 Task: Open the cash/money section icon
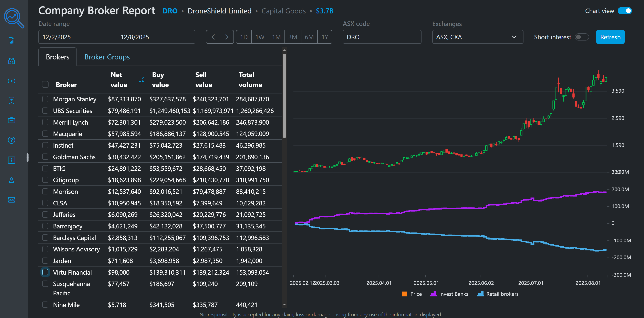(x=11, y=81)
